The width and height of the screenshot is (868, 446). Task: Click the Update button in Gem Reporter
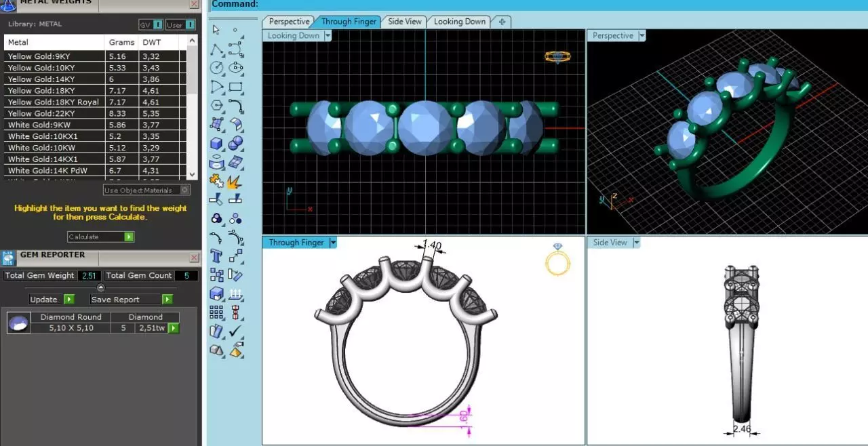(52, 300)
